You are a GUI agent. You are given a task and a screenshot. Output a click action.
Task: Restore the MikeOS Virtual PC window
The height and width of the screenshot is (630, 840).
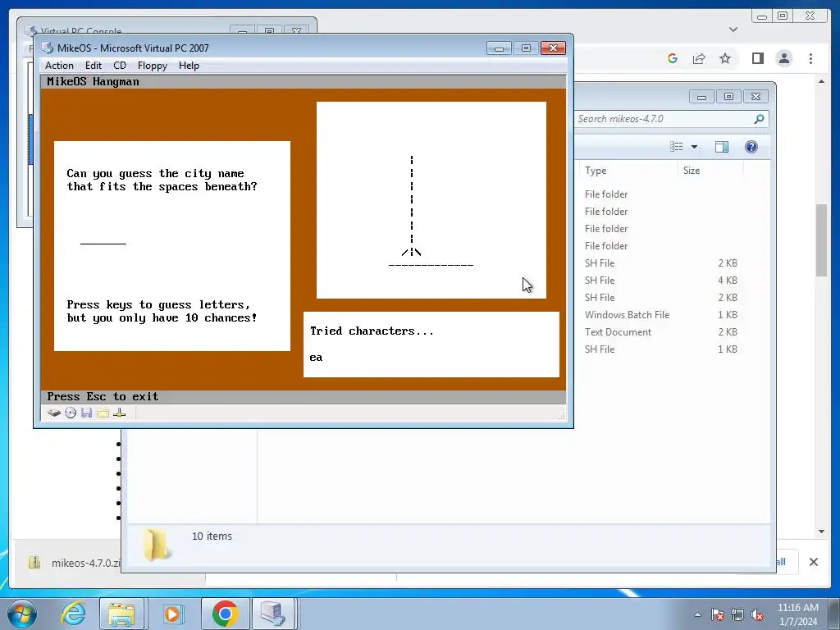[x=526, y=48]
